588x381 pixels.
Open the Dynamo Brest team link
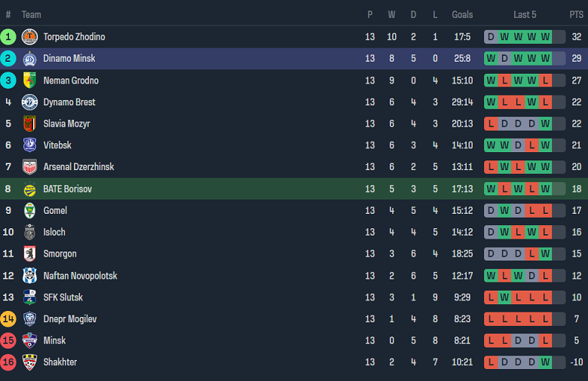[x=69, y=102]
